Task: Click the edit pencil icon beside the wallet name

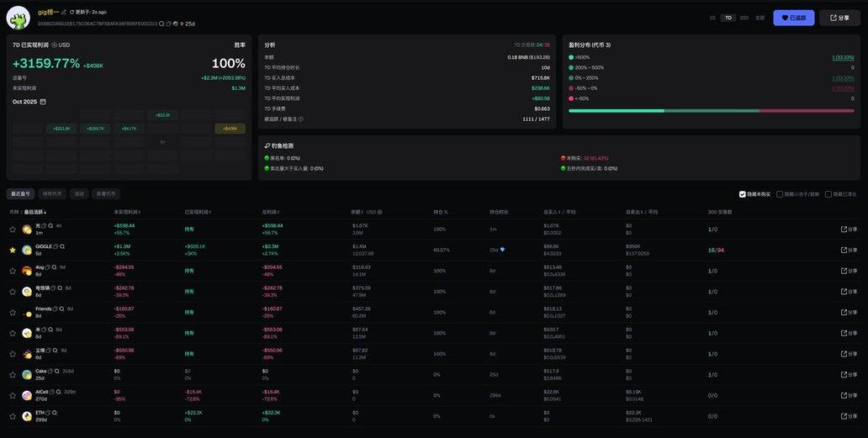Action: click(63, 12)
